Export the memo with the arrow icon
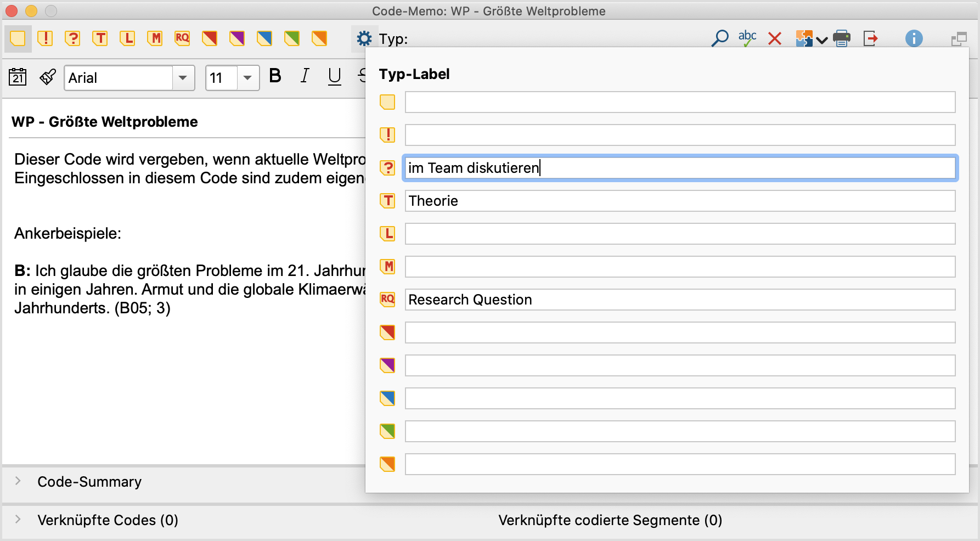Image resolution: width=980 pixels, height=541 pixels. 871,38
